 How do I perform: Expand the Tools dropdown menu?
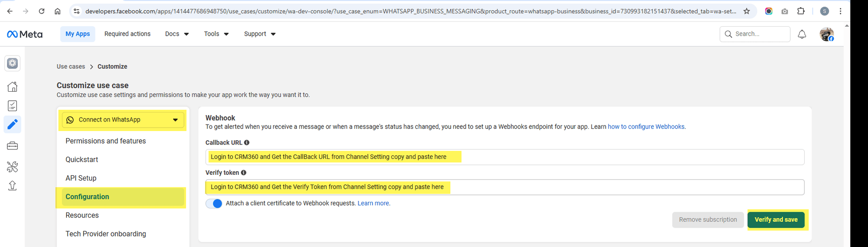(x=216, y=34)
